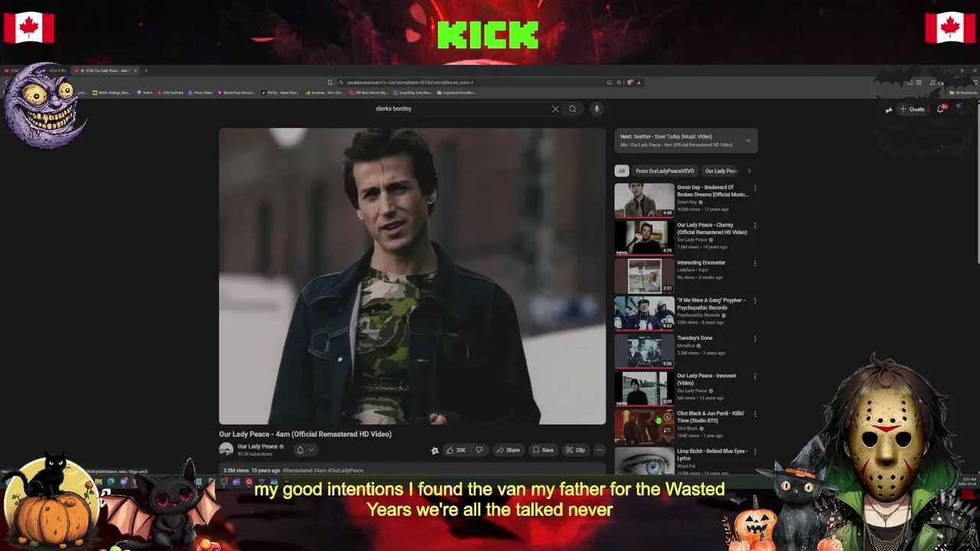Click the #Remastered hashtag in description

[x=297, y=471]
